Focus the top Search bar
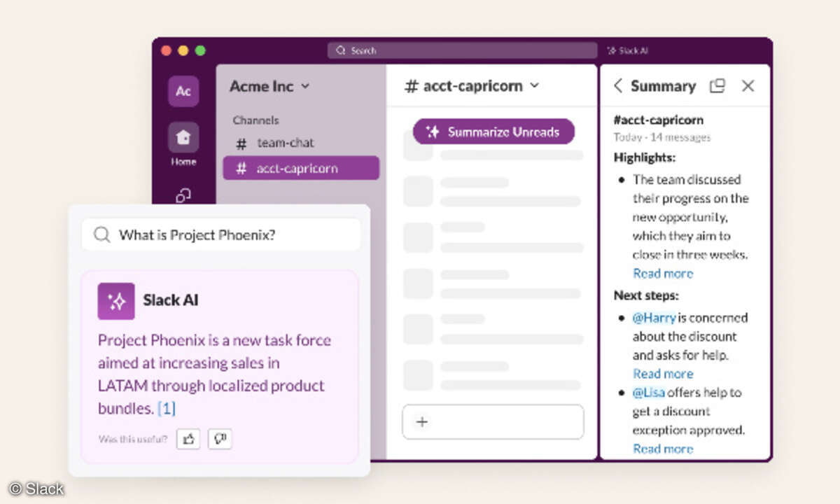This screenshot has height=504, width=840. (x=462, y=50)
